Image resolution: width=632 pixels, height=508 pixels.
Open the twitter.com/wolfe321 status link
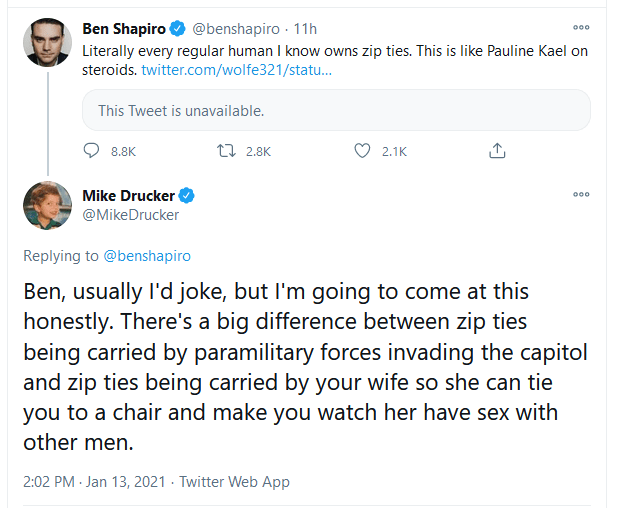pyautogui.click(x=236, y=69)
